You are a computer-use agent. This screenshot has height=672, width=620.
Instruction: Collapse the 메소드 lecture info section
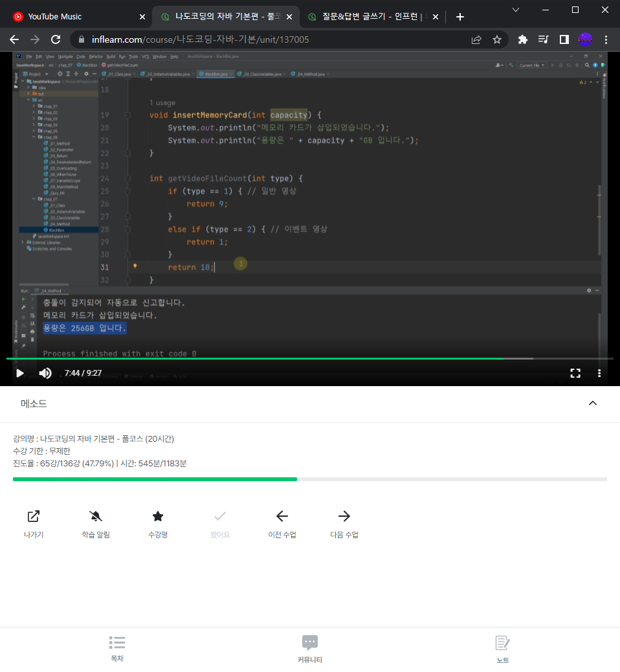[593, 403]
